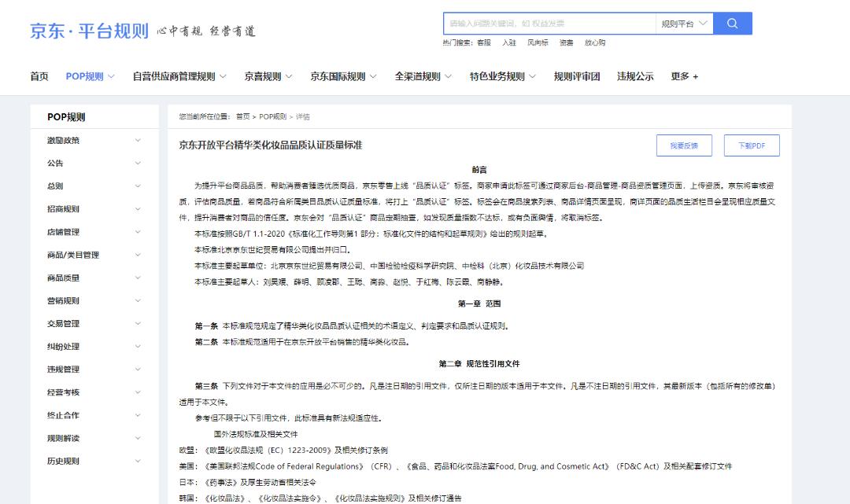
Task: Click the 我要反馈 button
Action: 683,145
